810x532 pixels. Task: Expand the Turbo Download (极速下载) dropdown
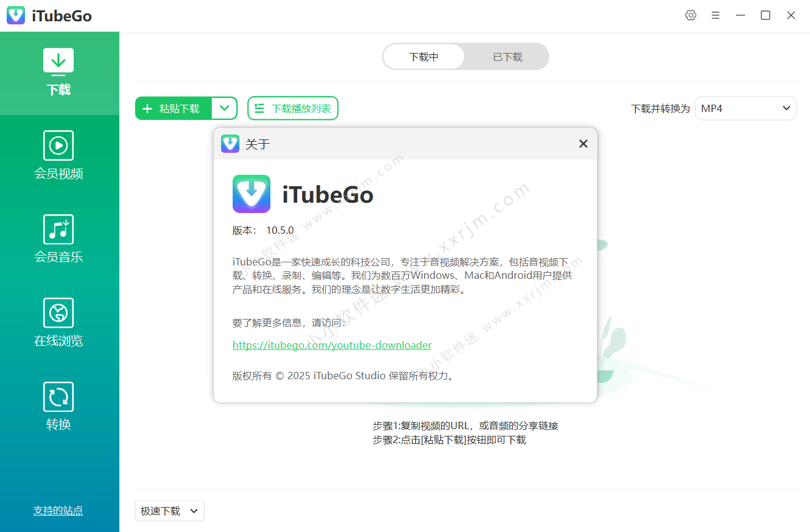pos(169,511)
